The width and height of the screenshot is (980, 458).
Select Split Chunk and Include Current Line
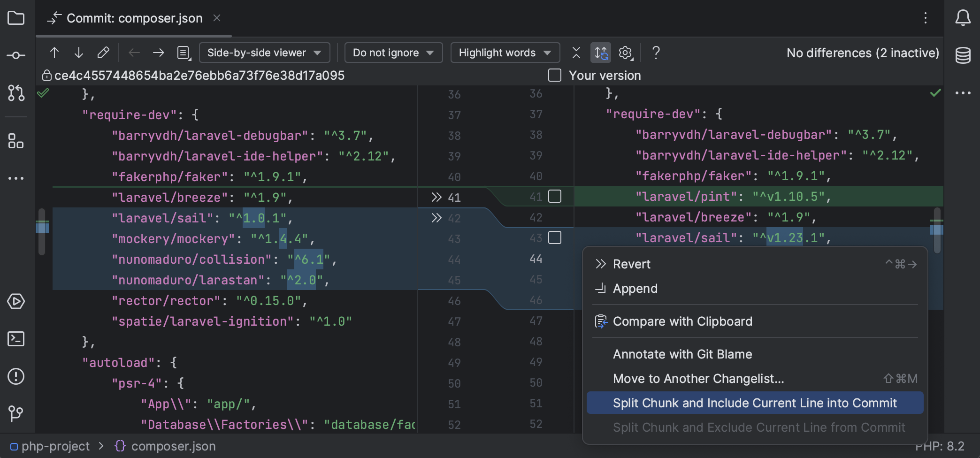tap(754, 403)
